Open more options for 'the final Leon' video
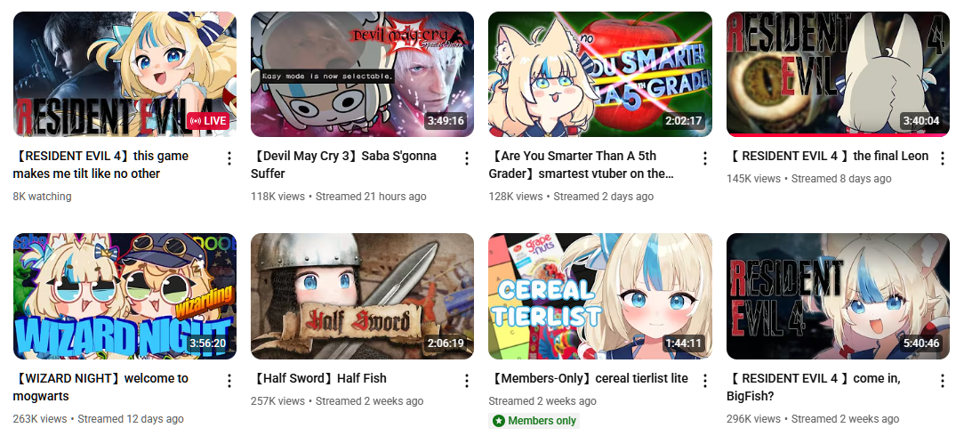The height and width of the screenshot is (444, 980). [x=943, y=159]
